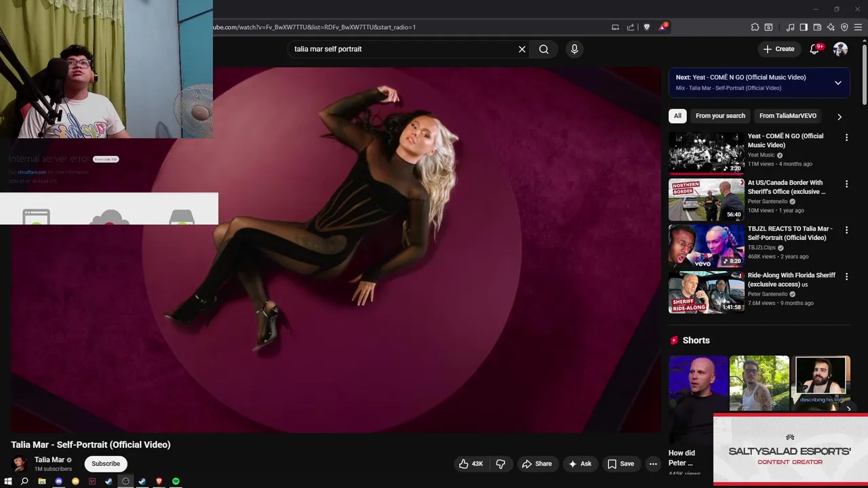Open Brave Rewards triangle icon
Screen dimensions: 868x488
click(663, 27)
